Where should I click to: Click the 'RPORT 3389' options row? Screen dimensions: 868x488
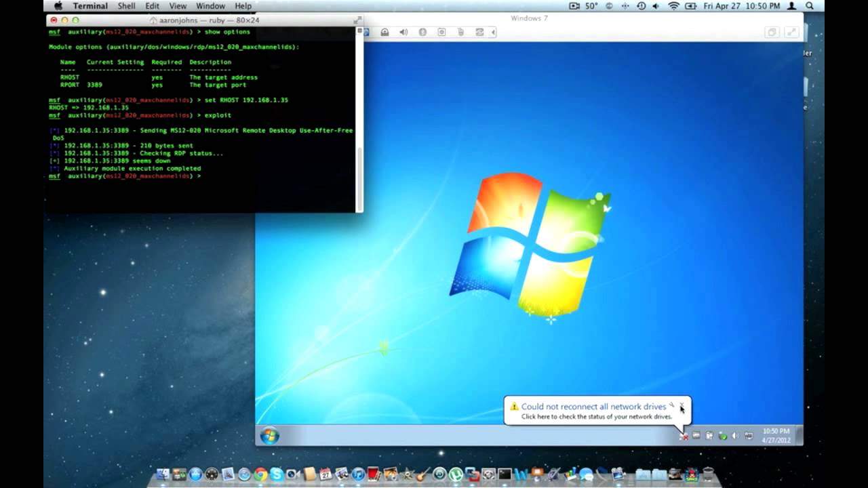pos(153,85)
